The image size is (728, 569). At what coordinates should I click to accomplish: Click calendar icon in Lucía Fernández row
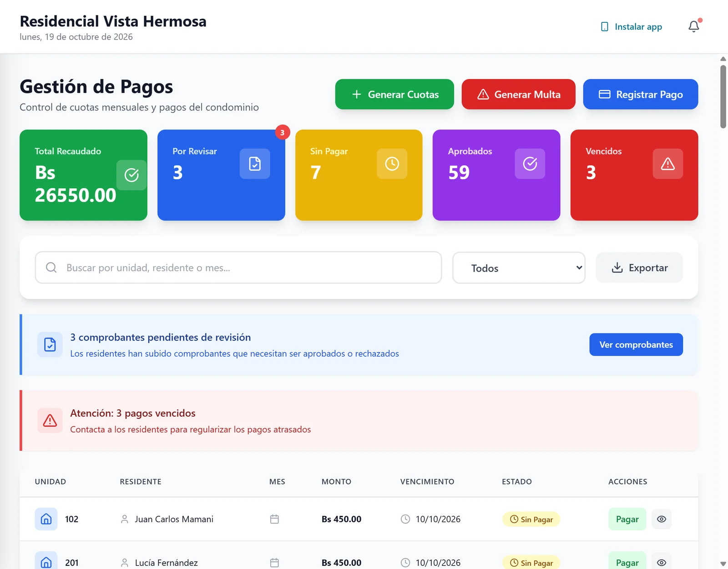tap(274, 563)
